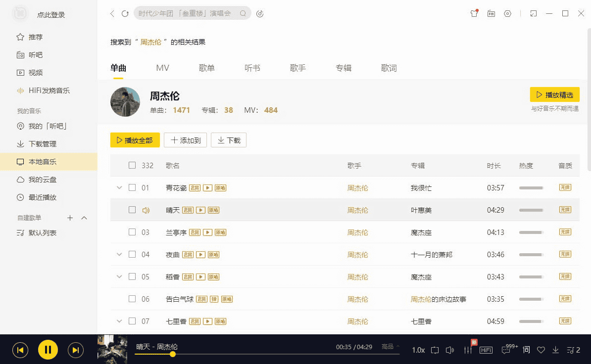Show lyrics with the 词 icon
591x364 pixels.
coord(526,350)
